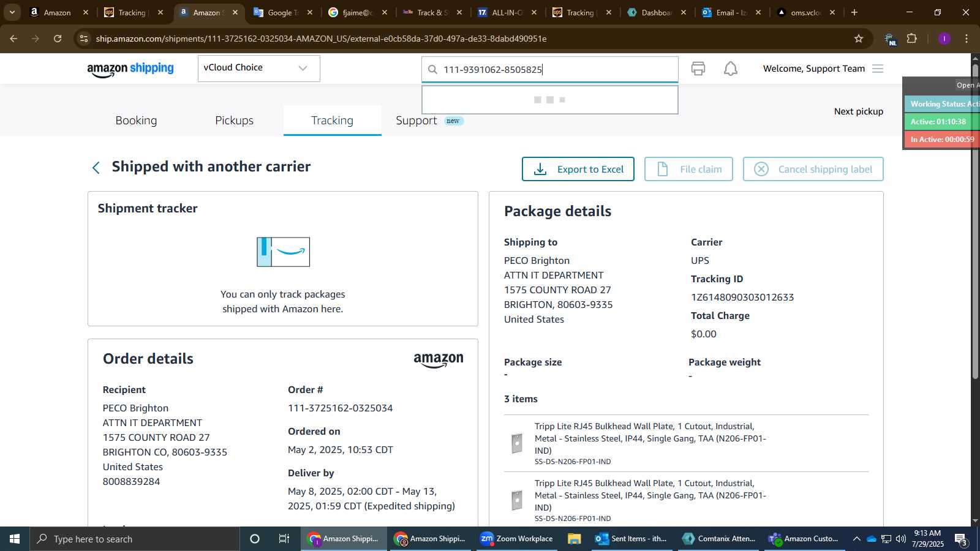
Task: Select the Tracking tab
Action: tap(332, 121)
